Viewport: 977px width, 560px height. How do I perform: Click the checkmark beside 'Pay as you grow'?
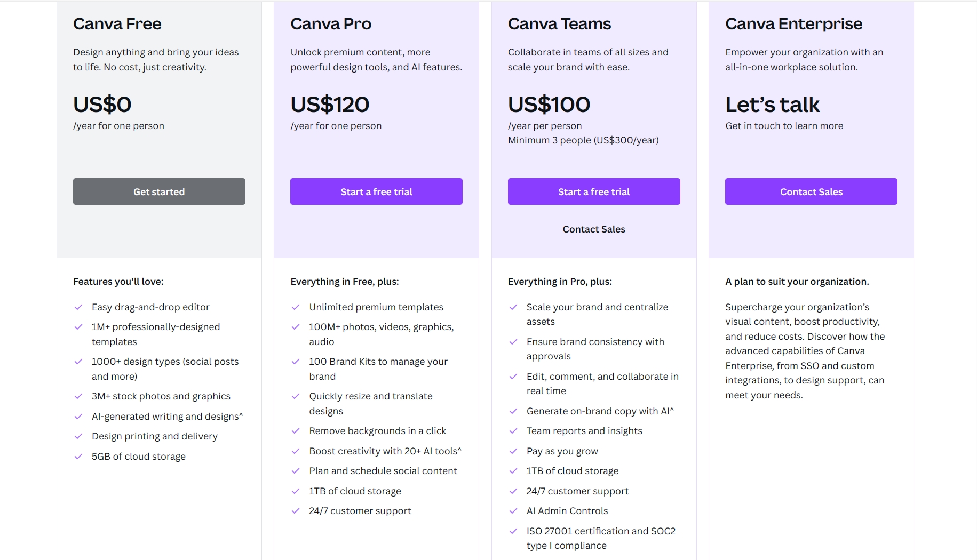pyautogui.click(x=513, y=451)
